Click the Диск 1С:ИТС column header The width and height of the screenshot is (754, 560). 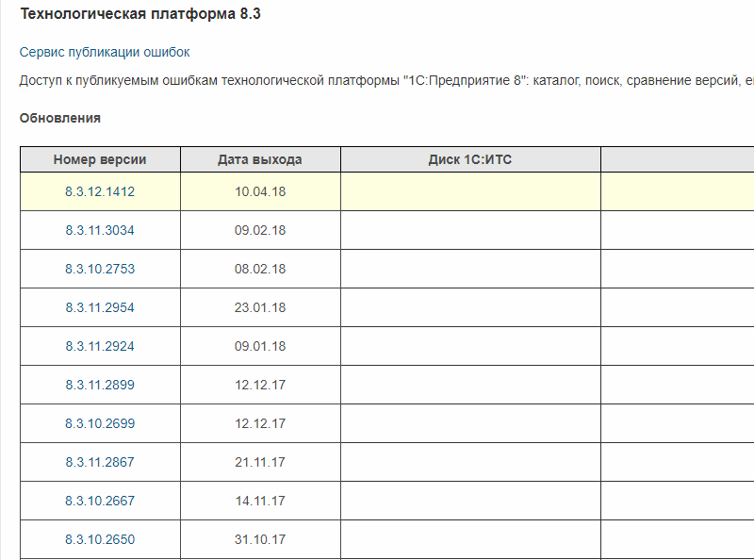tap(470, 159)
